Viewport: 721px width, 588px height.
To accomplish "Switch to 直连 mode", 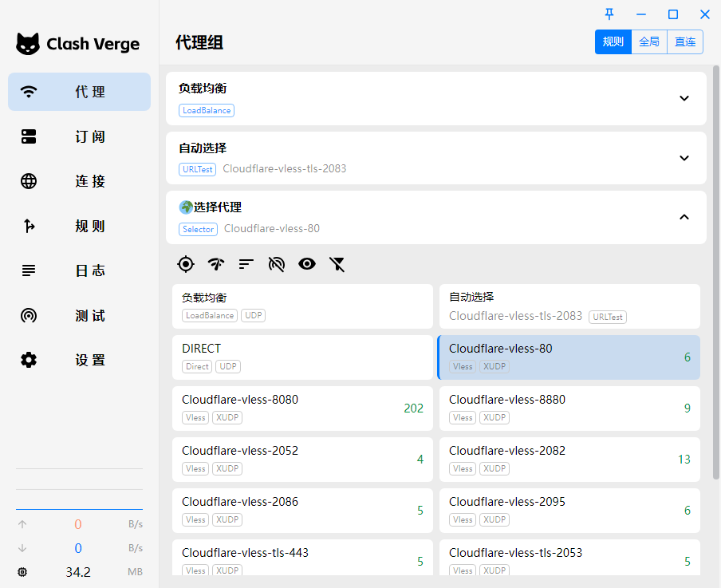I will (684, 41).
